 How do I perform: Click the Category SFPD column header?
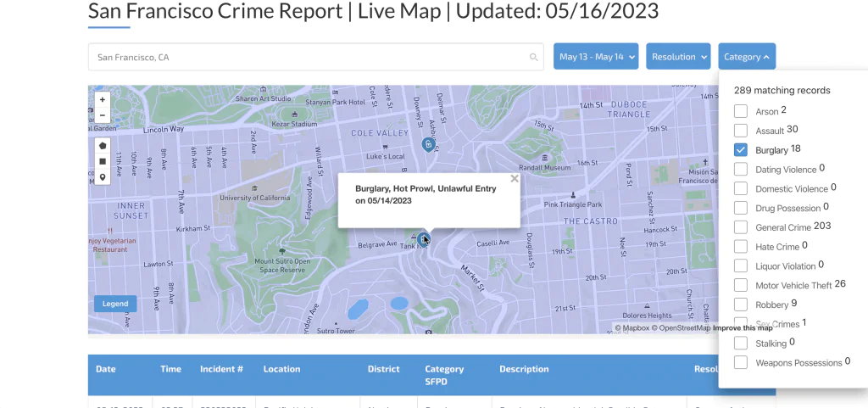tap(444, 375)
